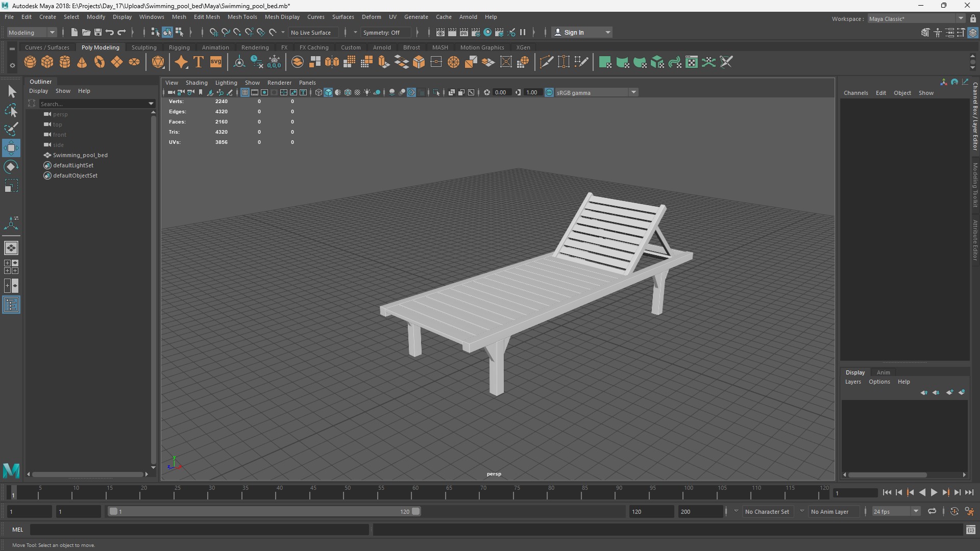Click the current frame field beside timeline

(x=855, y=493)
